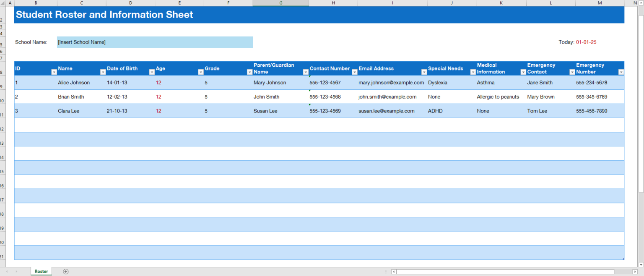Click the cell containing ADHD
The height and width of the screenshot is (276, 644).
(435, 111)
